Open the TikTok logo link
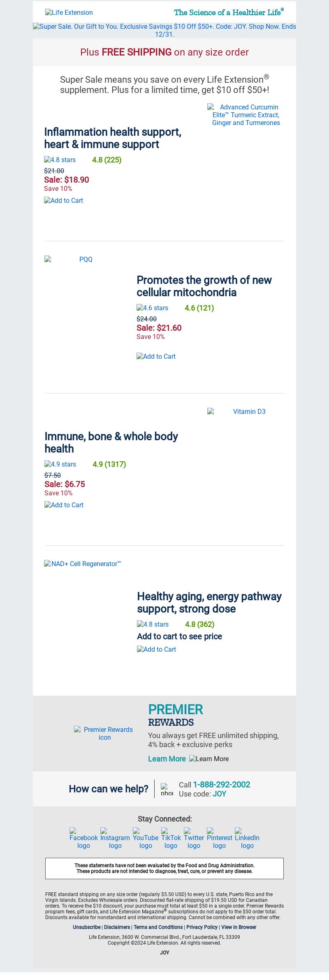The width and height of the screenshot is (329, 980). 171,838
